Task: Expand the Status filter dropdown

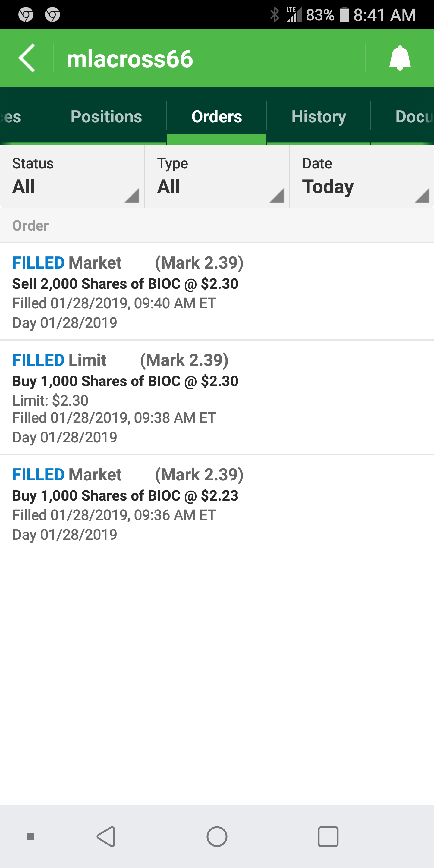Action: click(x=72, y=177)
